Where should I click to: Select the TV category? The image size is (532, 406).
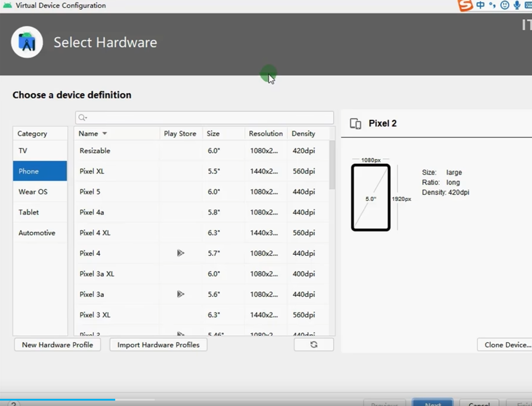(x=40, y=151)
